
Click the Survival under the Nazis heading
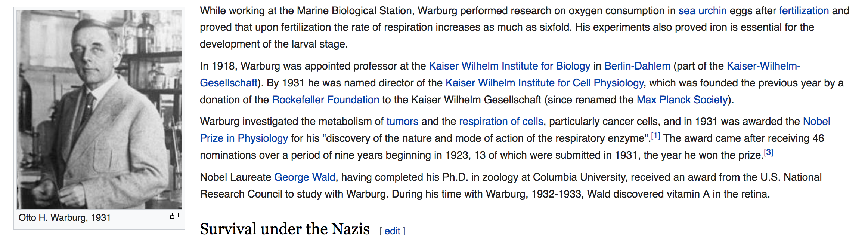(285, 228)
